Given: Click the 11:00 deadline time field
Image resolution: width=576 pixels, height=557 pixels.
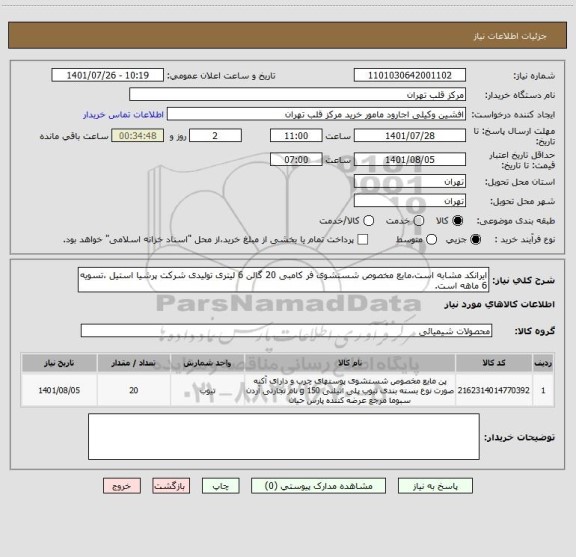Looking at the screenshot, I should 296,136.
